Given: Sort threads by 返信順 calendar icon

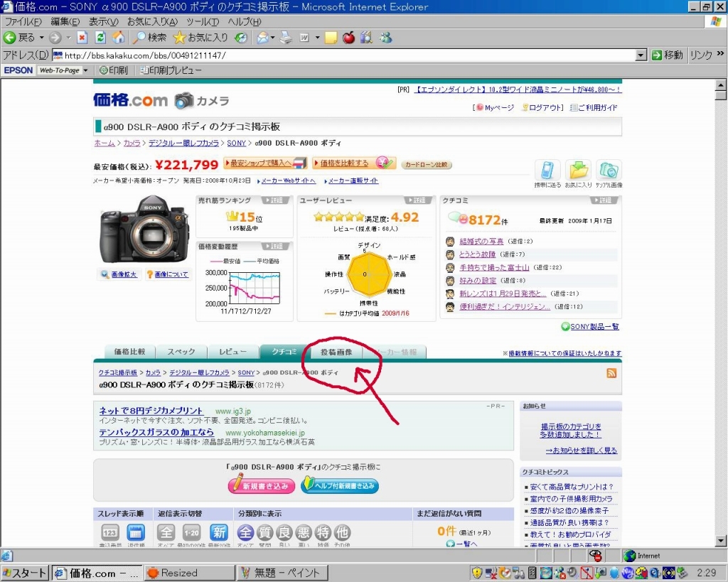Looking at the screenshot, I should pyautogui.click(x=136, y=532).
